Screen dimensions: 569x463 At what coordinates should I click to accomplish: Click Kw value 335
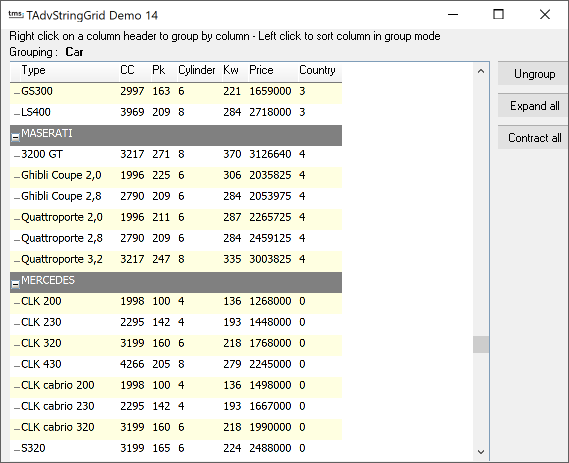tap(232, 260)
